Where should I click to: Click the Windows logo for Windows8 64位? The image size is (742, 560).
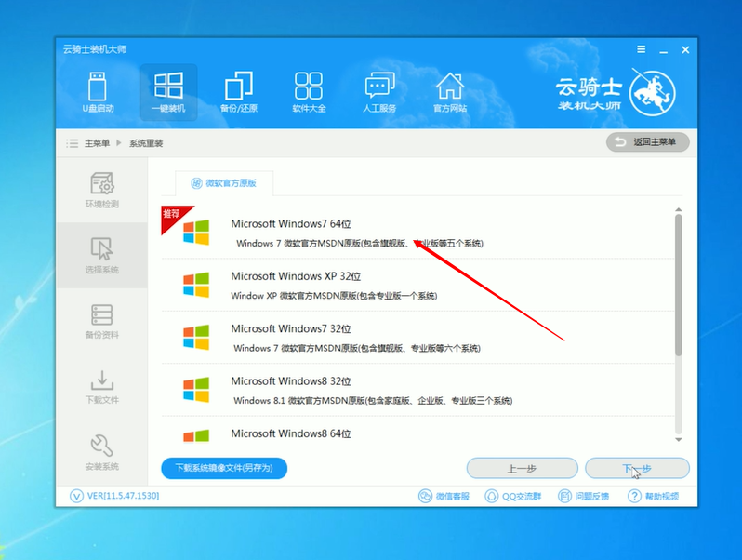[196, 435]
